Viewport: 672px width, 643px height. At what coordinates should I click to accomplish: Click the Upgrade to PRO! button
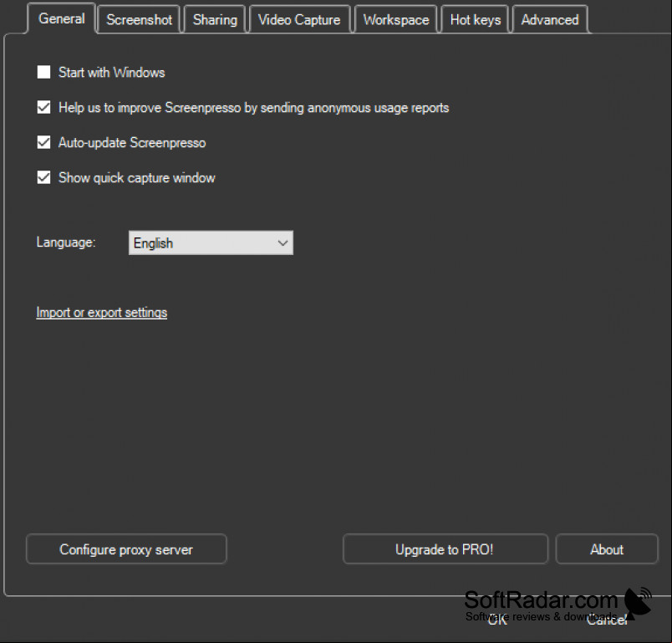(x=445, y=549)
